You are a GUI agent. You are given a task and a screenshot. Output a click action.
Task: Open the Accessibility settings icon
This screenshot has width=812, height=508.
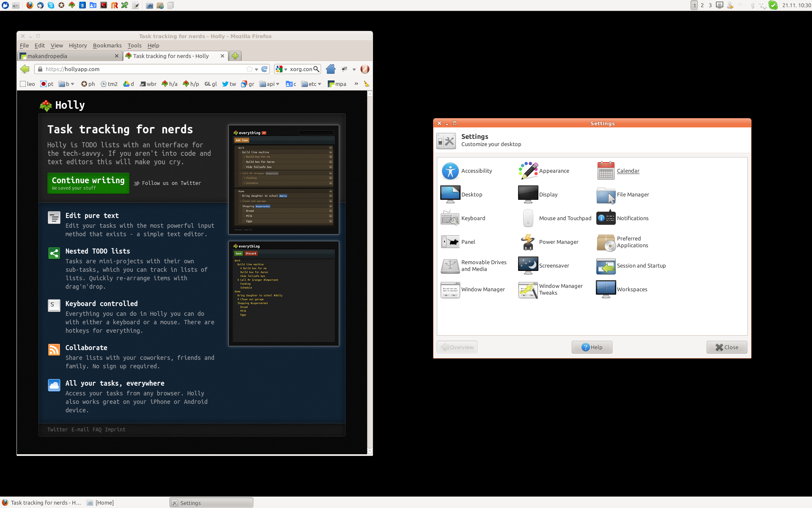450,171
